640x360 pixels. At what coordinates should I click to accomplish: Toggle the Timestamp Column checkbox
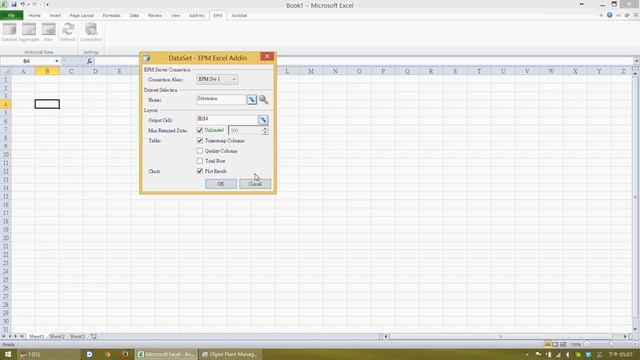click(200, 140)
